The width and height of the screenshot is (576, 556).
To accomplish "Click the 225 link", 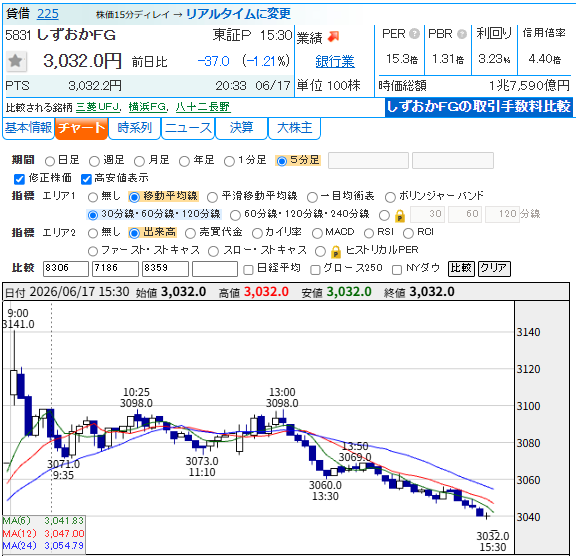I will pyautogui.click(x=48, y=14).
